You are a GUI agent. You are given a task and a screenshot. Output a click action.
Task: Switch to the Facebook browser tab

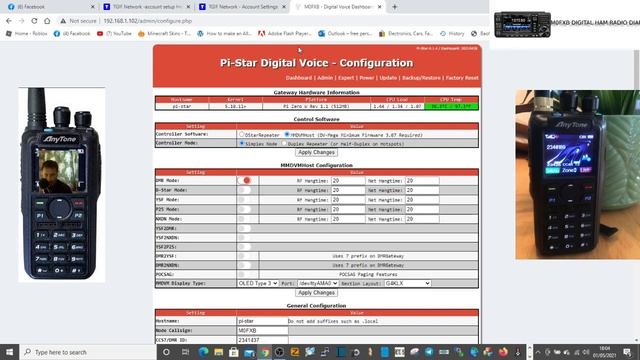(x=51, y=7)
